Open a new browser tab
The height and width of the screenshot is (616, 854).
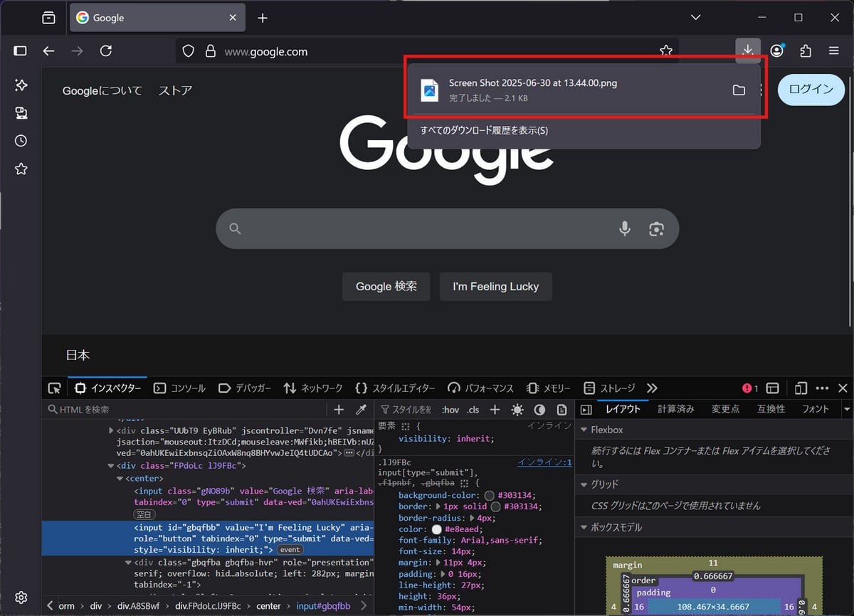click(263, 18)
